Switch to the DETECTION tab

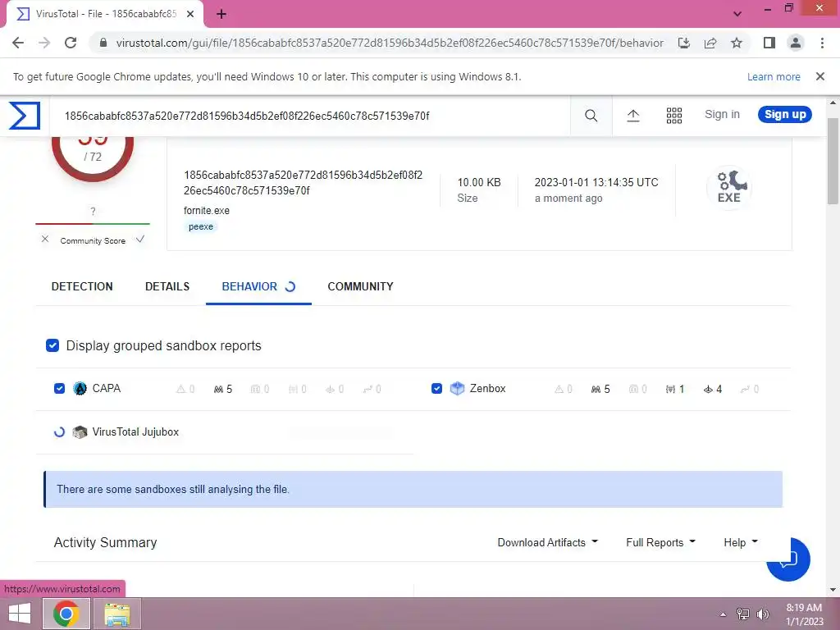click(x=82, y=286)
